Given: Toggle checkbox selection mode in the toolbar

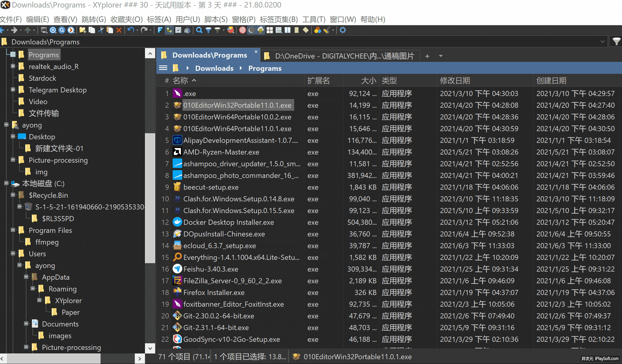Looking at the screenshot, I should pos(178,30).
